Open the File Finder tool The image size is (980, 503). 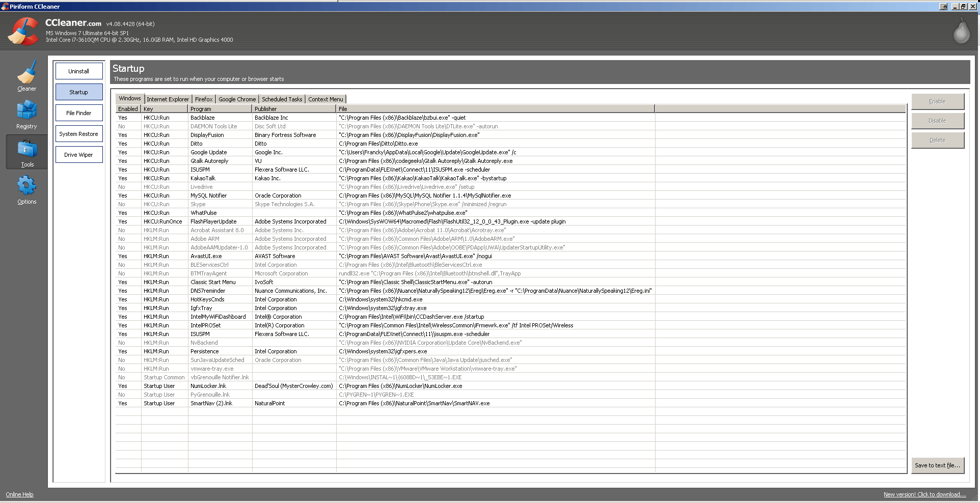(79, 113)
